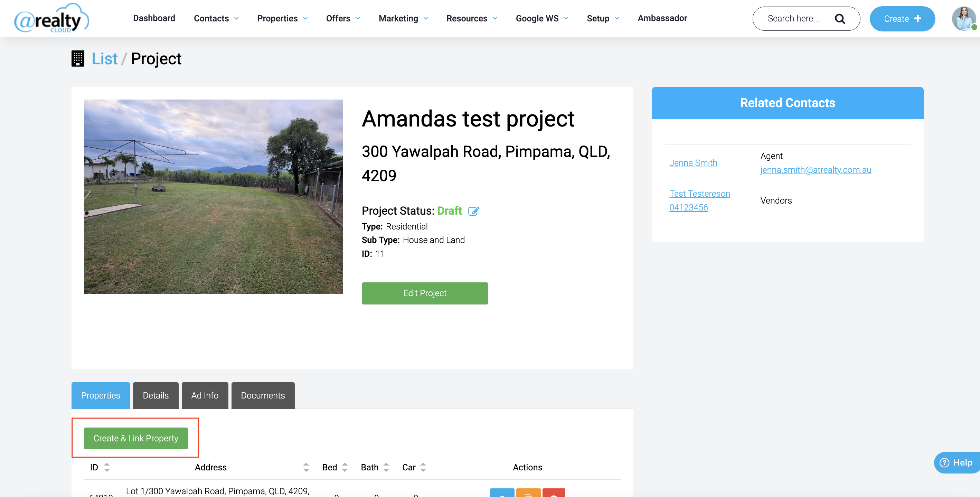The width and height of the screenshot is (980, 497).
Task: Switch to the Documents tab
Action: pyautogui.click(x=263, y=395)
